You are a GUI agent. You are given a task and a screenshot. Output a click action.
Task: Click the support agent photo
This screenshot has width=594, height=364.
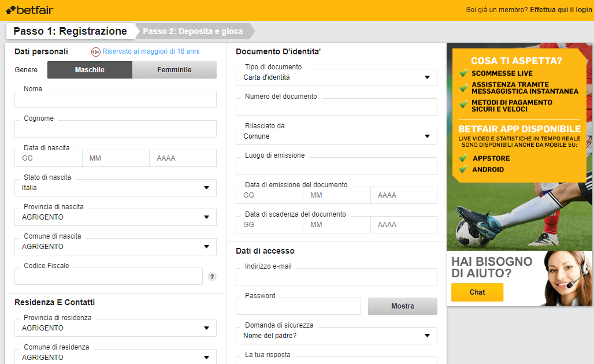(567, 278)
